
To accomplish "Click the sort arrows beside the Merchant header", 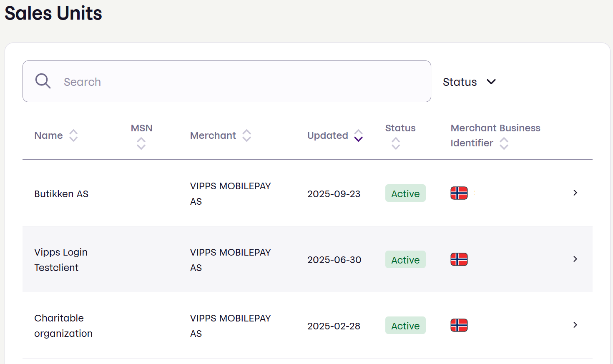I will [x=247, y=136].
